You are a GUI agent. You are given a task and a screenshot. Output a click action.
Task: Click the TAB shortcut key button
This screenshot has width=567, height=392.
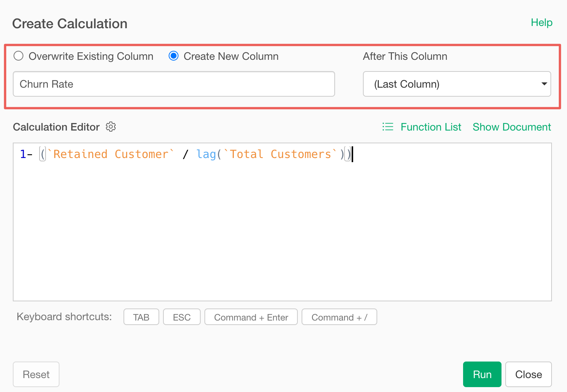click(x=141, y=317)
